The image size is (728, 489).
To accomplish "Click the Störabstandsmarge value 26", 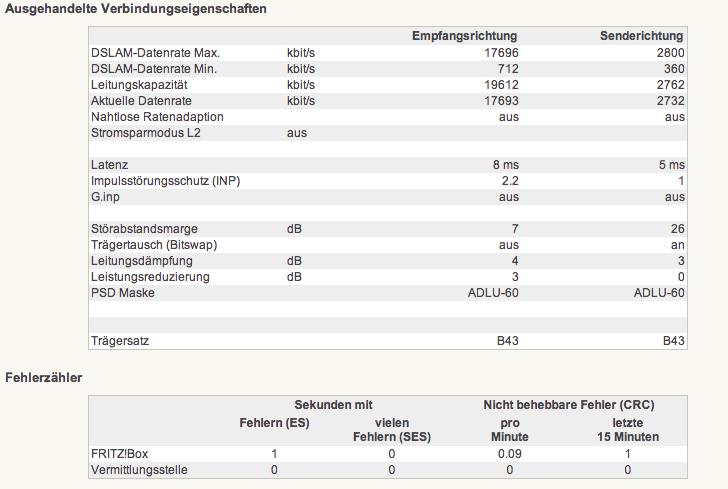I will coord(677,229).
